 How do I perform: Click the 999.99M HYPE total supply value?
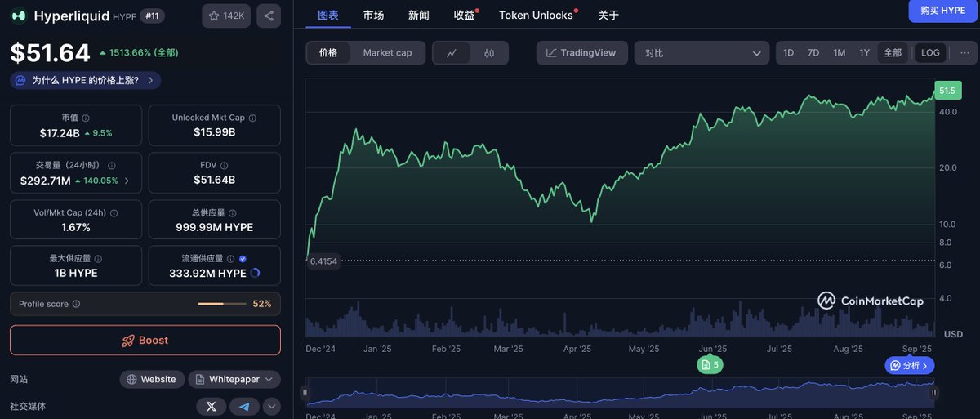pyautogui.click(x=214, y=227)
